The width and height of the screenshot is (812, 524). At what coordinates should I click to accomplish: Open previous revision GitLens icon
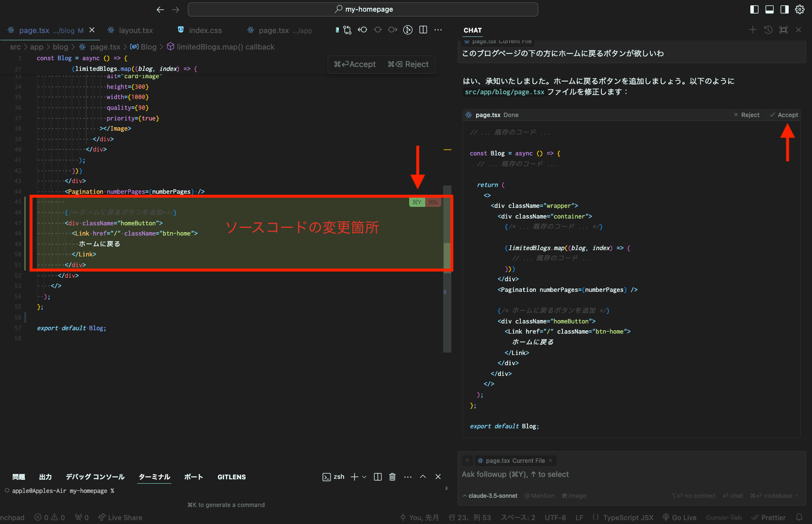(x=363, y=30)
